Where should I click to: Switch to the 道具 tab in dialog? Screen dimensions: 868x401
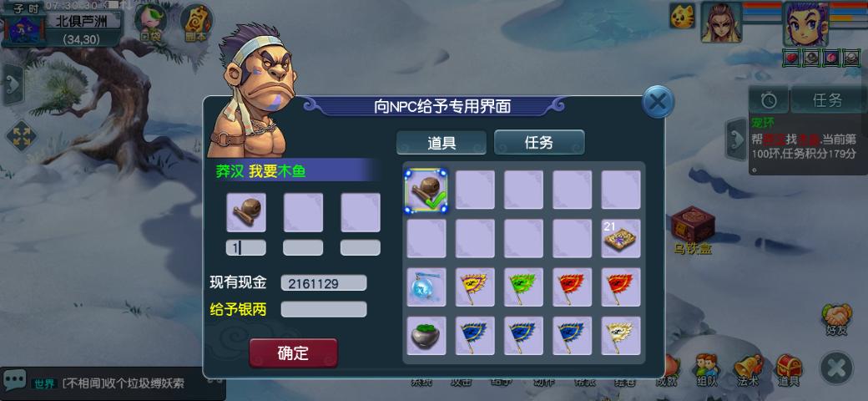[442, 142]
